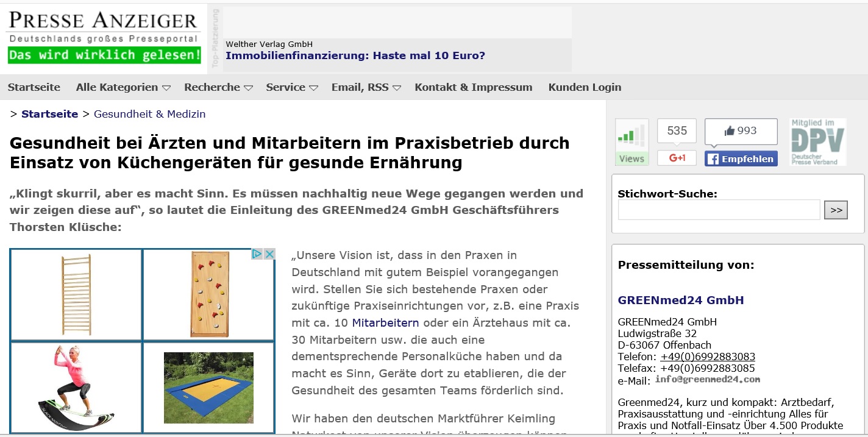This screenshot has width=868, height=437.
Task: Click the info@greenmed24.com email address
Action: [708, 379]
